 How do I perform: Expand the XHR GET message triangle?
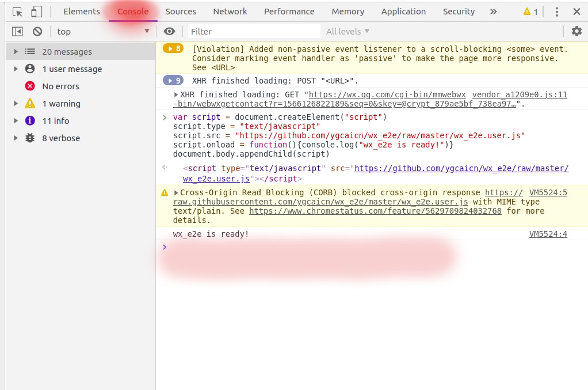(x=176, y=94)
